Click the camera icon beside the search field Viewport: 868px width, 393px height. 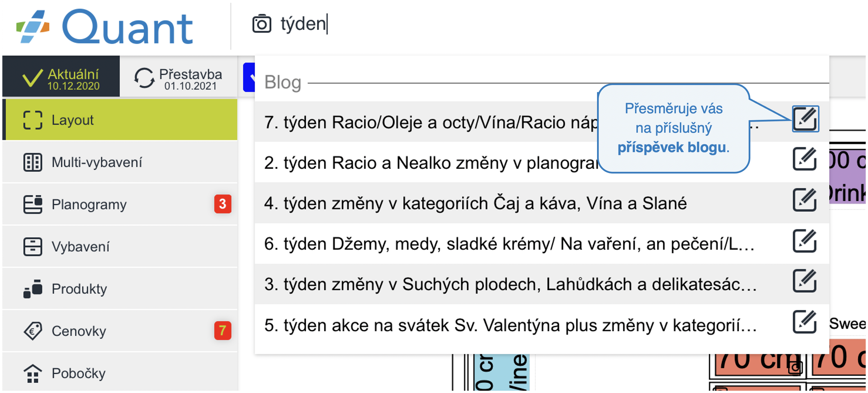[x=262, y=24]
